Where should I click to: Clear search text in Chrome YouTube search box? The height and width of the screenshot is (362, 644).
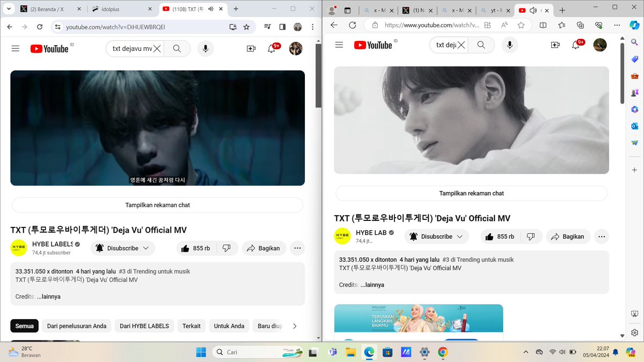(x=157, y=49)
